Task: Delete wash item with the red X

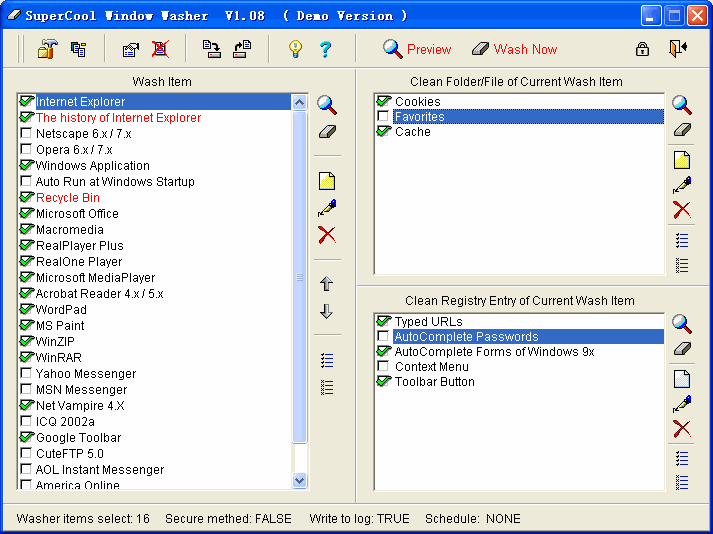Action: coord(326,235)
